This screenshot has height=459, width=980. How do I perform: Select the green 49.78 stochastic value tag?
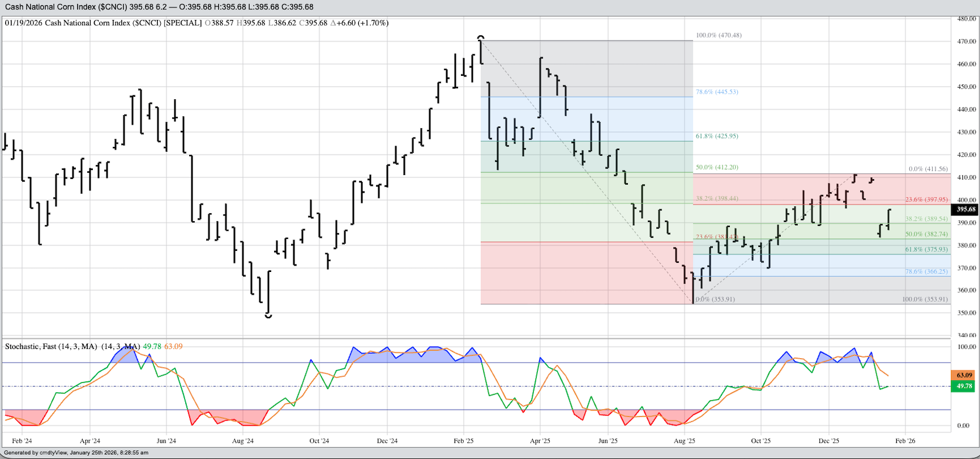click(x=964, y=386)
